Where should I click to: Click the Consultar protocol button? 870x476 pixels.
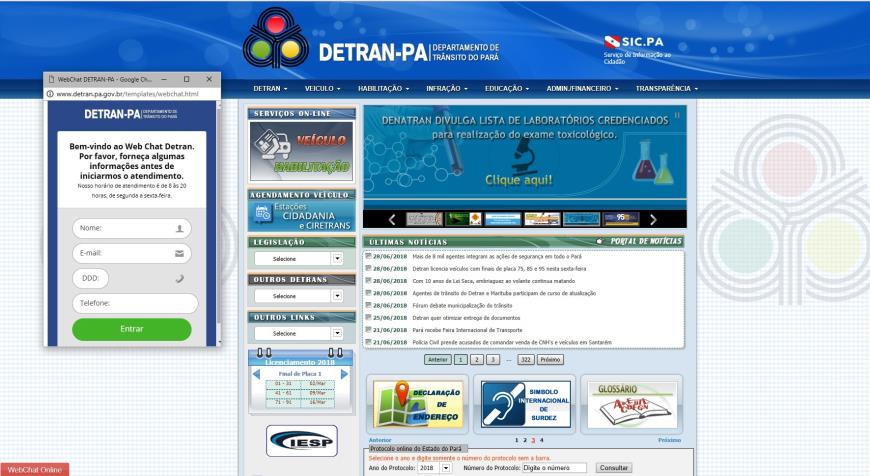(614, 467)
